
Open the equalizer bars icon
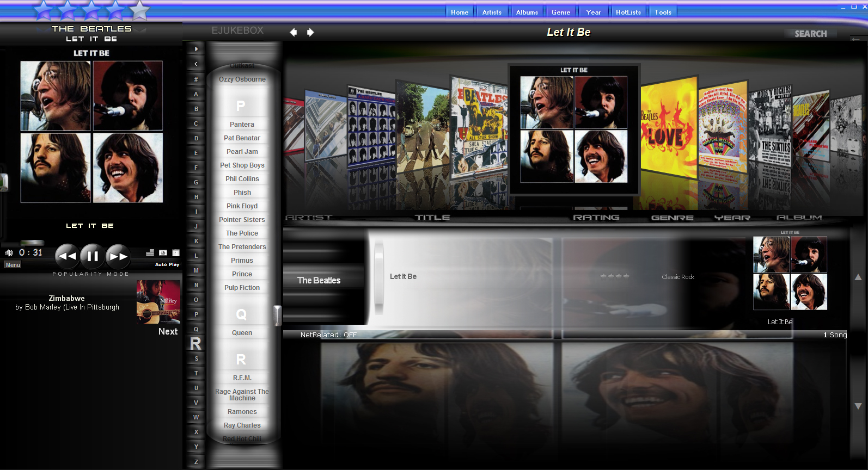tap(150, 253)
